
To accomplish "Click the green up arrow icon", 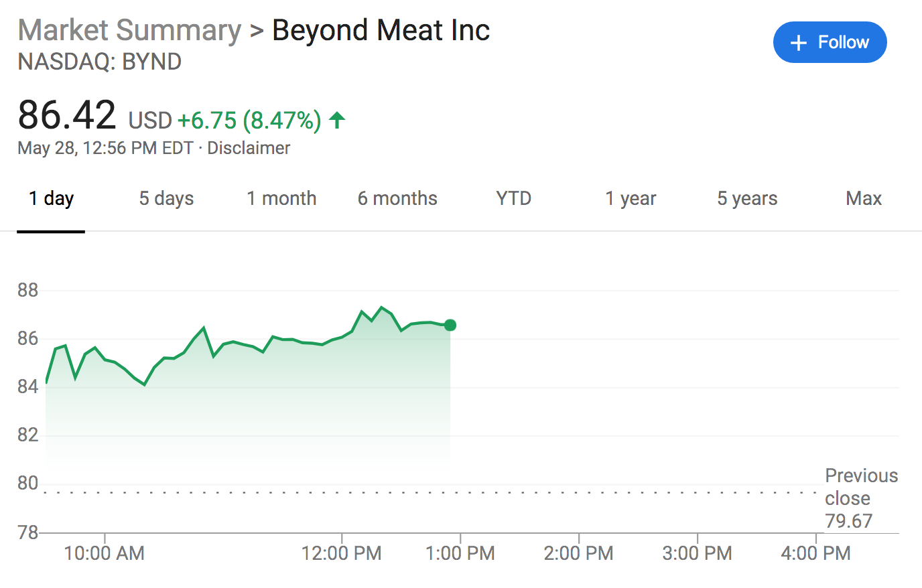I will click(x=337, y=120).
